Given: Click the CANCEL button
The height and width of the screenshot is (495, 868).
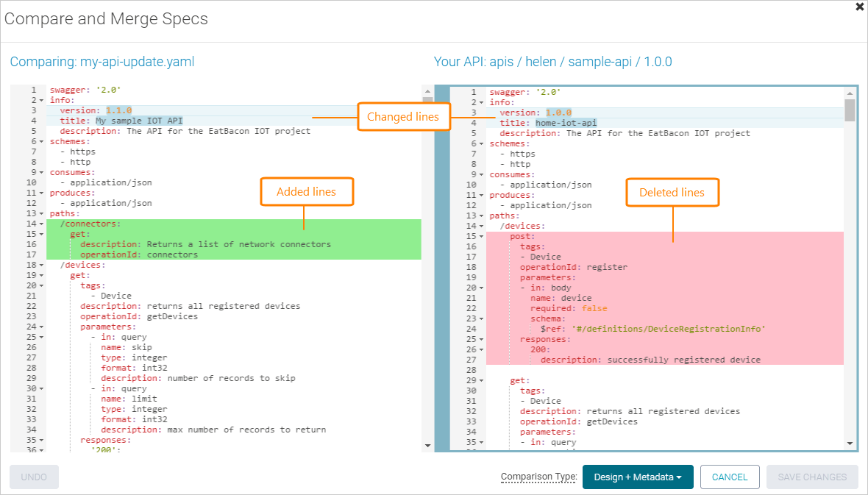Looking at the screenshot, I should click(729, 477).
